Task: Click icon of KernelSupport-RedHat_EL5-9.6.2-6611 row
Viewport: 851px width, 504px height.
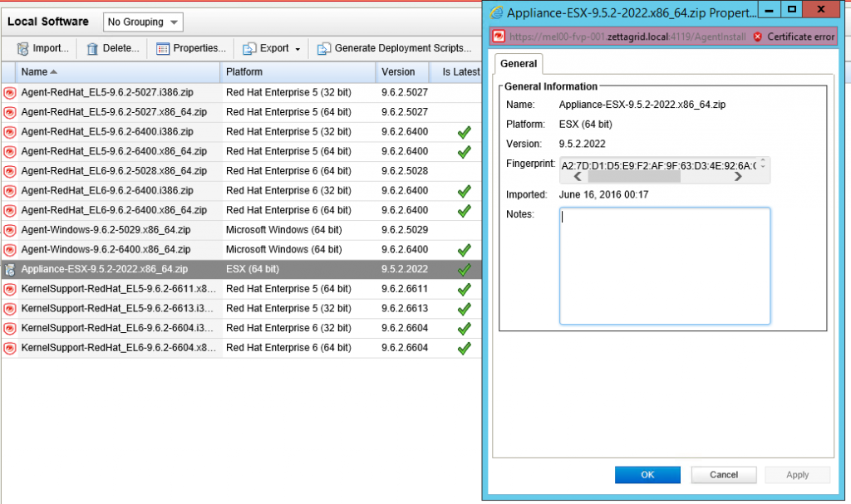Action: (10, 289)
